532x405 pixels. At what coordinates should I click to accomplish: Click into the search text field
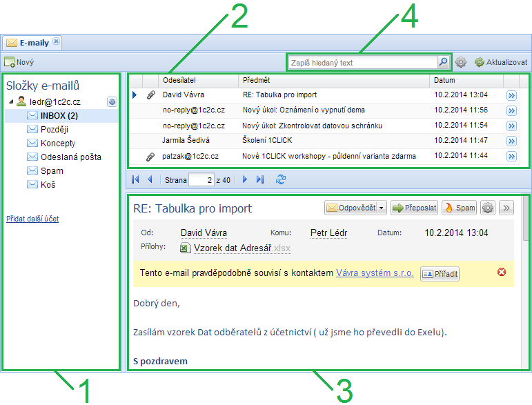coord(362,62)
